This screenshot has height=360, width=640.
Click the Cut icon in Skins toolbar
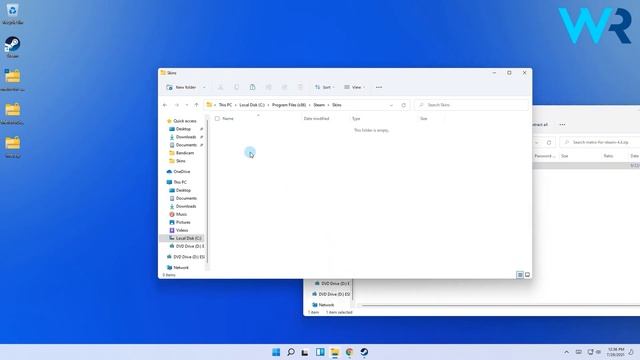point(220,87)
